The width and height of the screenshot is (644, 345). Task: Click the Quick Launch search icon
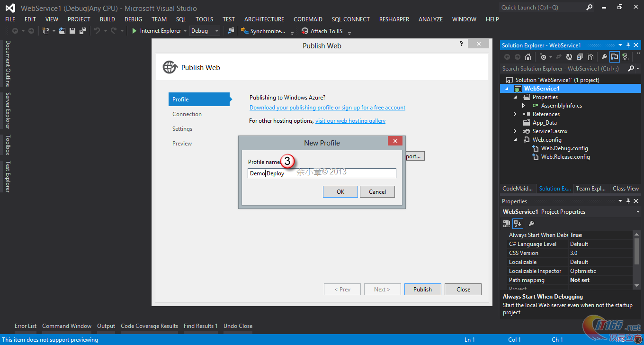(590, 7)
